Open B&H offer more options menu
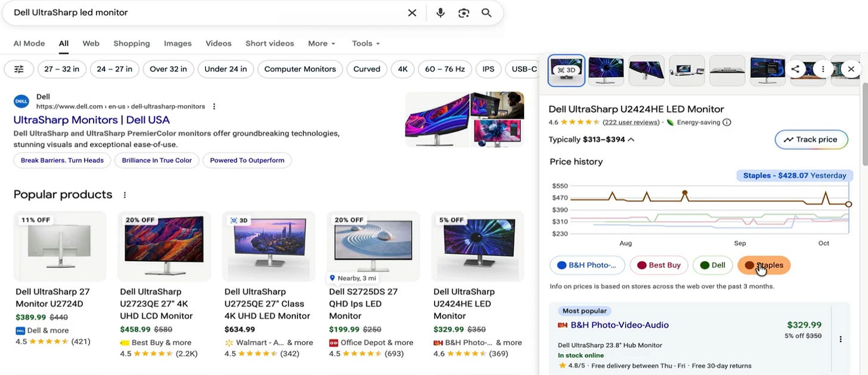 841,339
